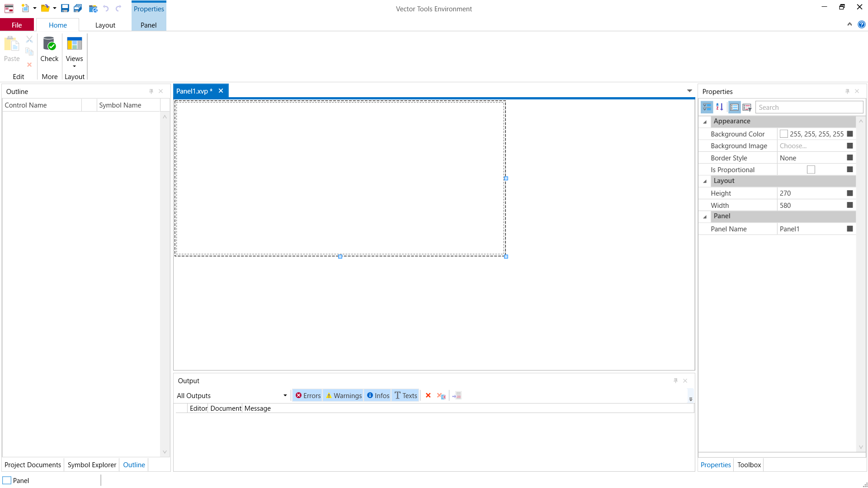Viewport: 868px width, 488px height.
Task: Click the Properties Search input field
Action: pyautogui.click(x=808, y=107)
